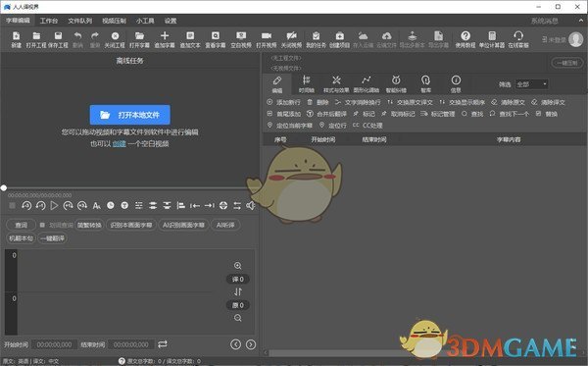Viewport: 588px width, 366px height.
Task: Click the 结束时间 end time field
Action: (x=131, y=344)
